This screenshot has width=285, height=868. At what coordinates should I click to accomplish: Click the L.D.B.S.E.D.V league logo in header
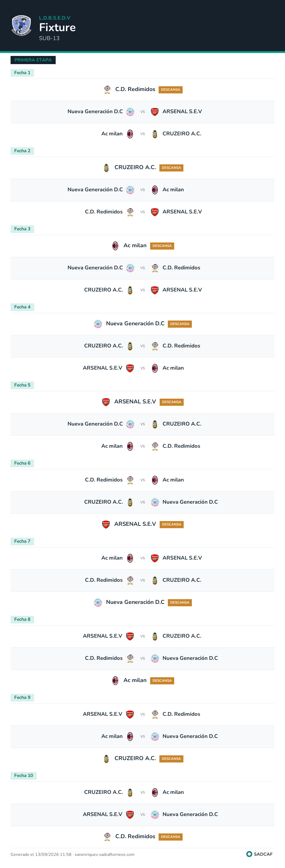(22, 26)
